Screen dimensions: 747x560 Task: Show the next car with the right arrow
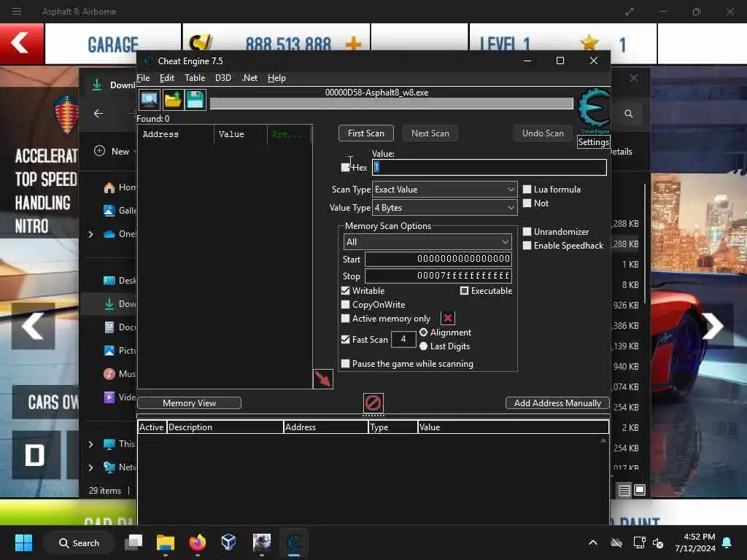tap(713, 326)
